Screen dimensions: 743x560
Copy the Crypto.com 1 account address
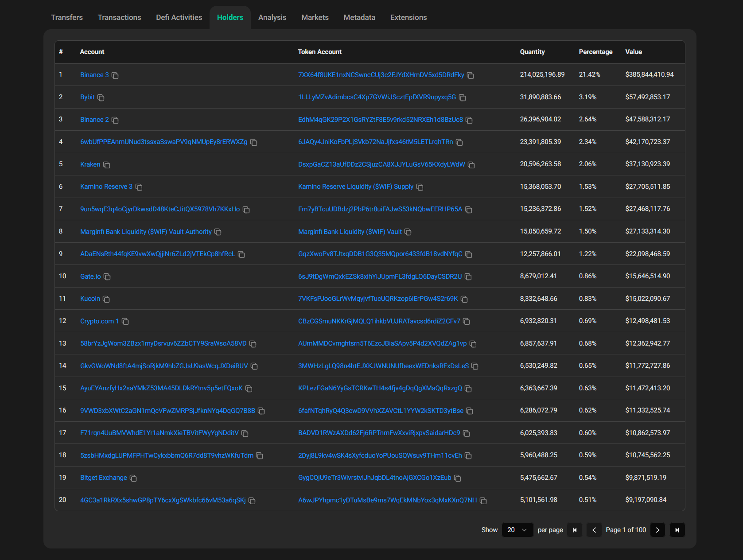tap(125, 322)
